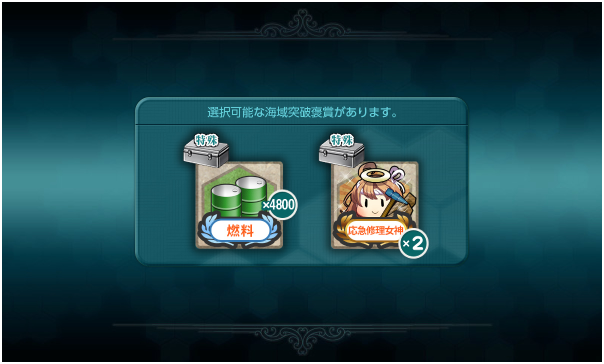This screenshot has height=364, width=604.
Task: Click the left 特殊 tag text
Action: pyautogui.click(x=205, y=140)
